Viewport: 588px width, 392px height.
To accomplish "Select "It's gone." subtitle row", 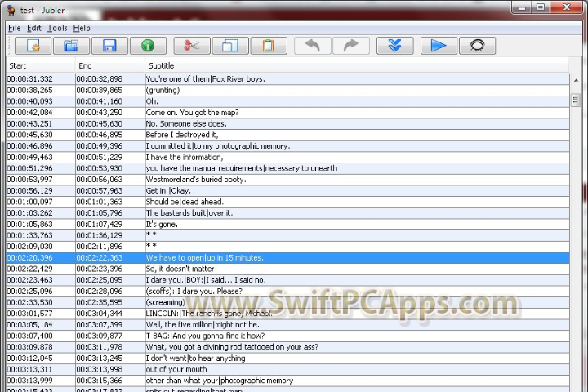I will 287,225.
